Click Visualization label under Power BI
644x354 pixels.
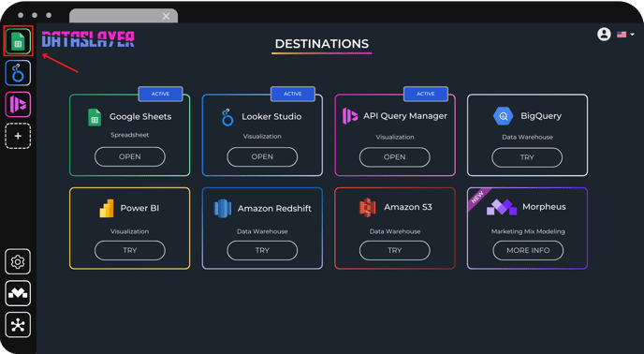(x=130, y=231)
